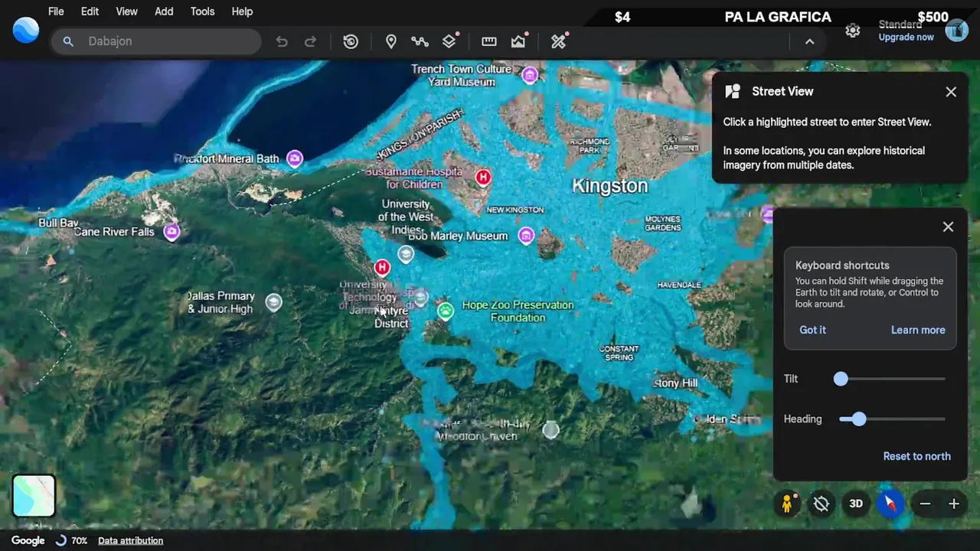Adjust the Heading slider handle
The width and height of the screenshot is (980, 551).
(x=859, y=419)
